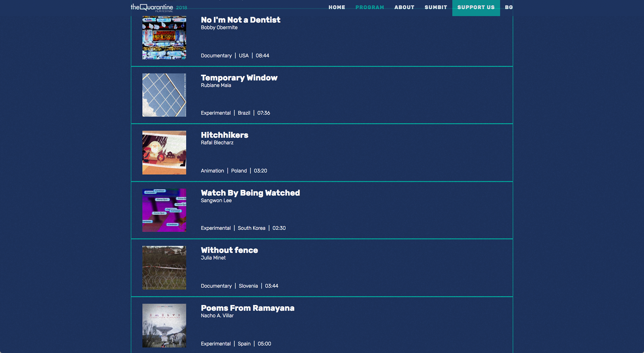Click the USA country label
Viewport: 644px width, 353px height.
point(244,56)
